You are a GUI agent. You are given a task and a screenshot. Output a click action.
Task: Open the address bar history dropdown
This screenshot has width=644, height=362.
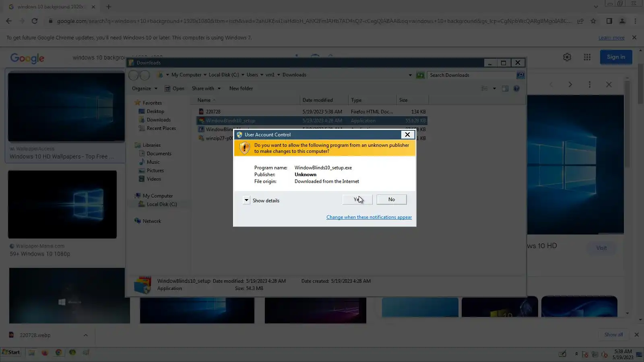coord(410,75)
